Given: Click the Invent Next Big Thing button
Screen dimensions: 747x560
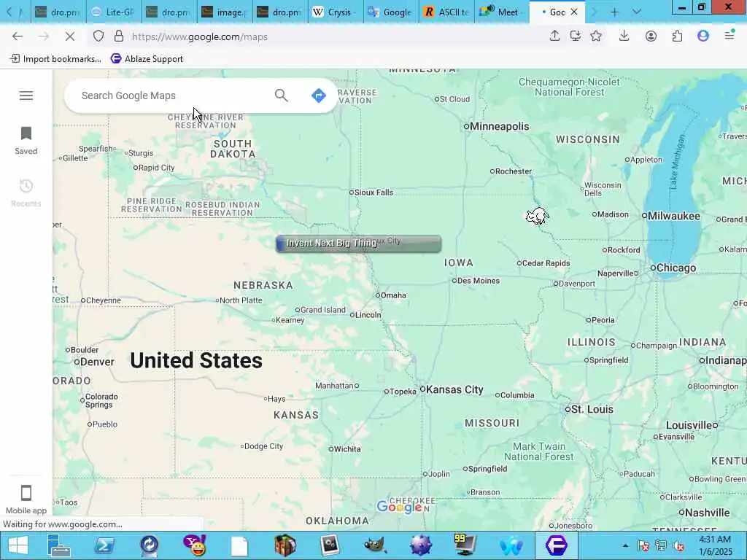Looking at the screenshot, I should 358,244.
